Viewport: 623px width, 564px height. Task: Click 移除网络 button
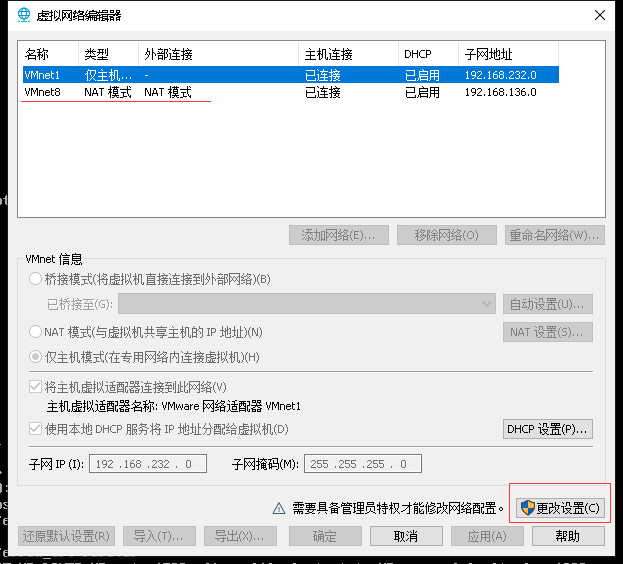pos(447,235)
